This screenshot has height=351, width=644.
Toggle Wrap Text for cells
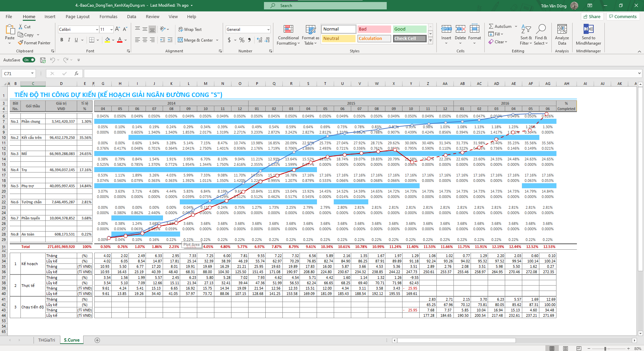[190, 30]
